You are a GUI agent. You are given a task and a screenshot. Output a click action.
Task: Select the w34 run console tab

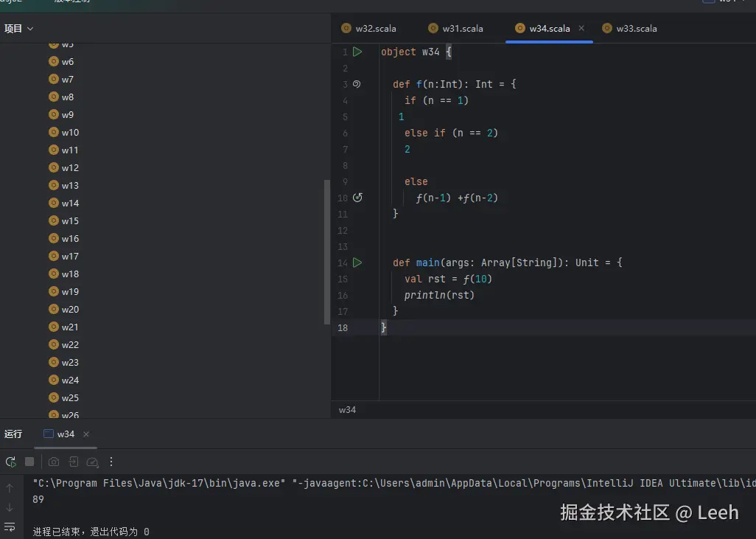coord(66,434)
